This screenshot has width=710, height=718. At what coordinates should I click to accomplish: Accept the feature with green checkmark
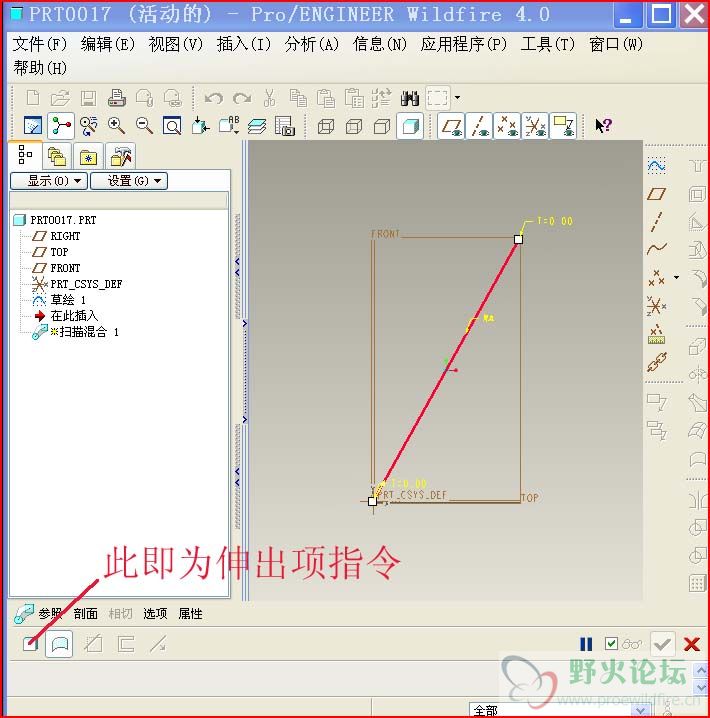tap(662, 644)
